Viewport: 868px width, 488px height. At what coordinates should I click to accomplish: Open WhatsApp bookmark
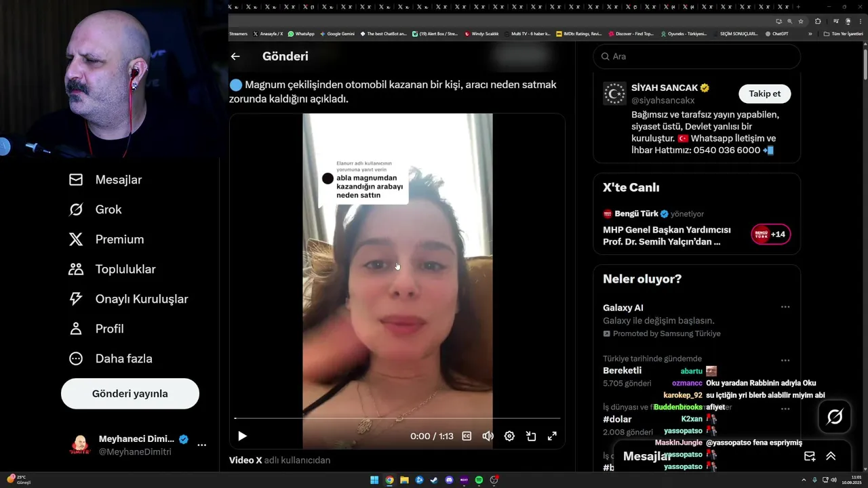click(301, 33)
